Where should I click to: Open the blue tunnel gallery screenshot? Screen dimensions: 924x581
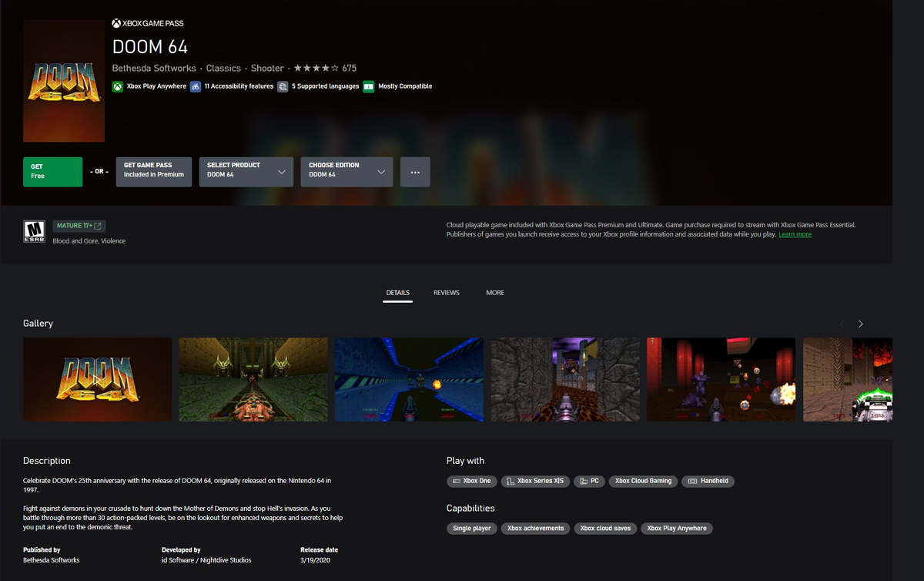(409, 380)
